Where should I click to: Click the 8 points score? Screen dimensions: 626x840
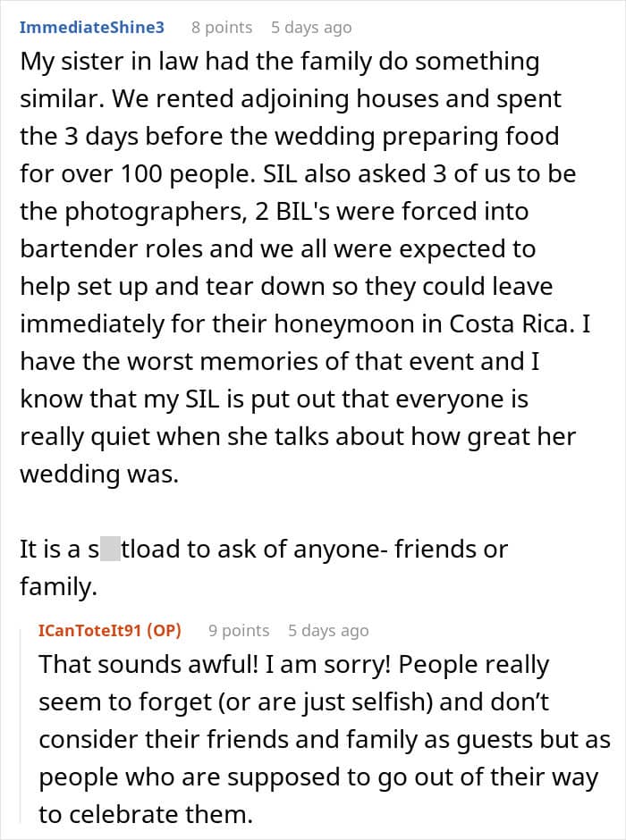click(222, 27)
